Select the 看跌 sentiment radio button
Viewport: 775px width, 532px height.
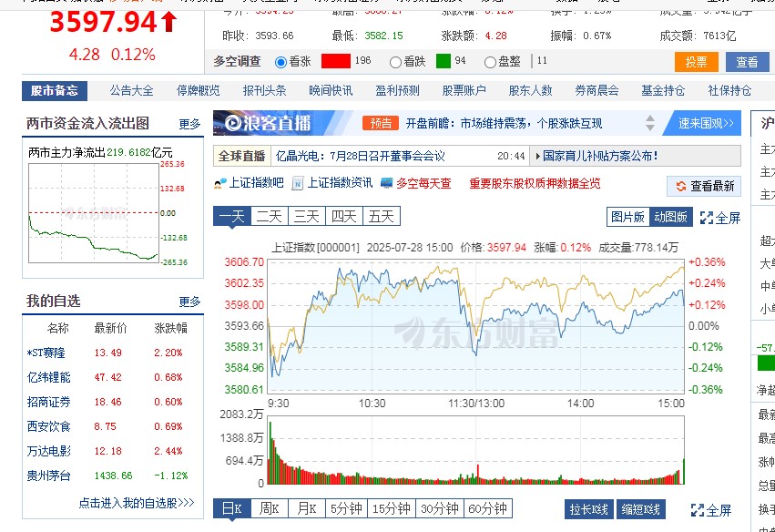click(396, 64)
